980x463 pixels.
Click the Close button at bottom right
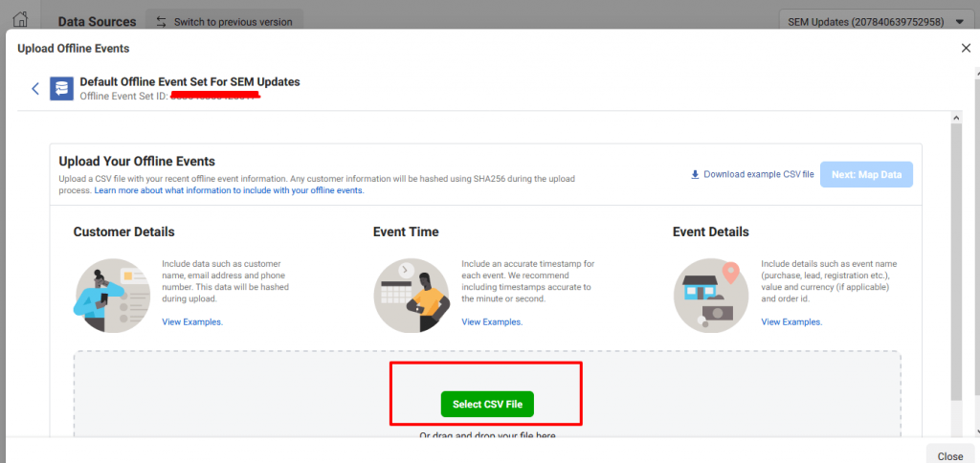tap(950, 456)
